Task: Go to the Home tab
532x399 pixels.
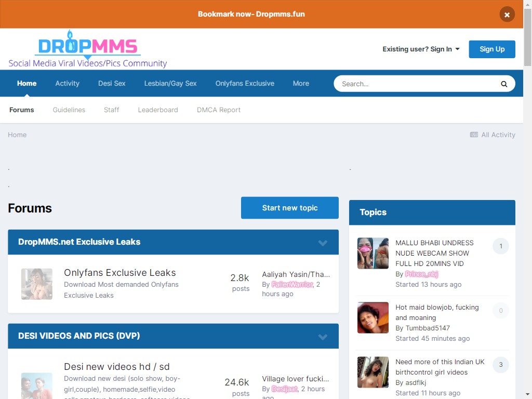Action: 27,84
